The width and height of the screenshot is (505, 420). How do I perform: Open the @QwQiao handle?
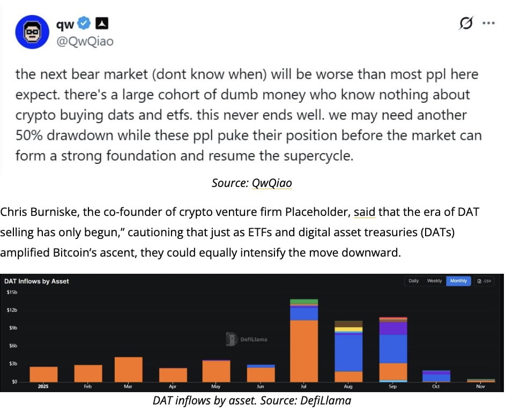[x=85, y=41]
